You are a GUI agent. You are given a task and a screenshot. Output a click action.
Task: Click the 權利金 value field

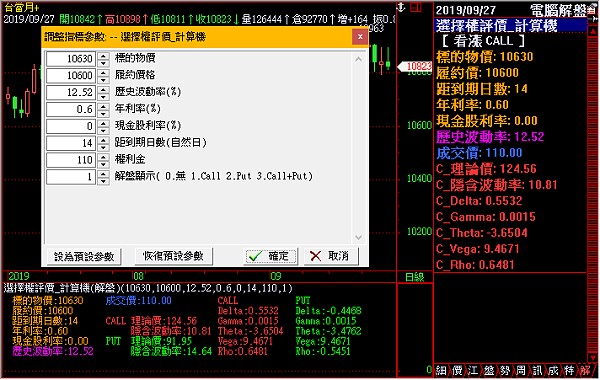[x=71, y=160]
